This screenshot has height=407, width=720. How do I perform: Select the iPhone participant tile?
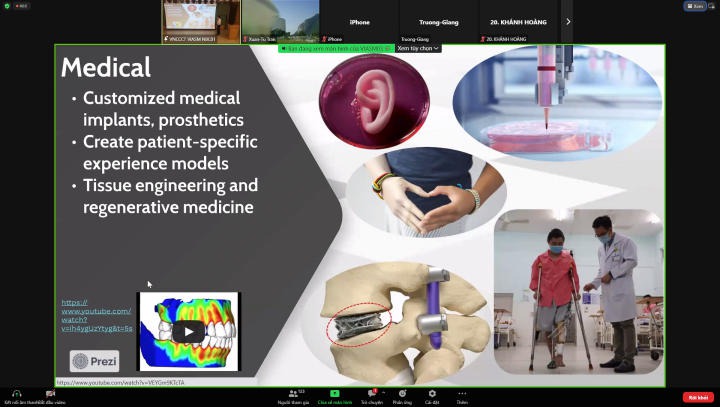pos(359,22)
